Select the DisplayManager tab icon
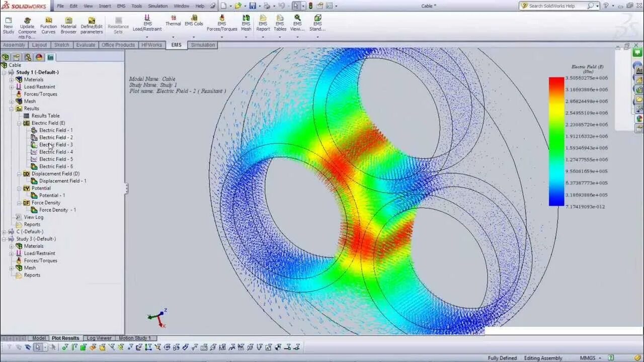 pos(39,57)
